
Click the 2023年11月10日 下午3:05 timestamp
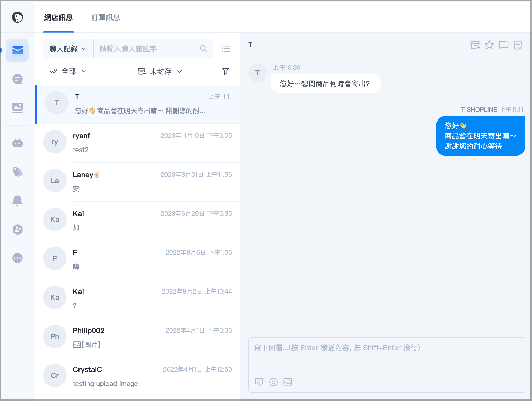pos(196,135)
